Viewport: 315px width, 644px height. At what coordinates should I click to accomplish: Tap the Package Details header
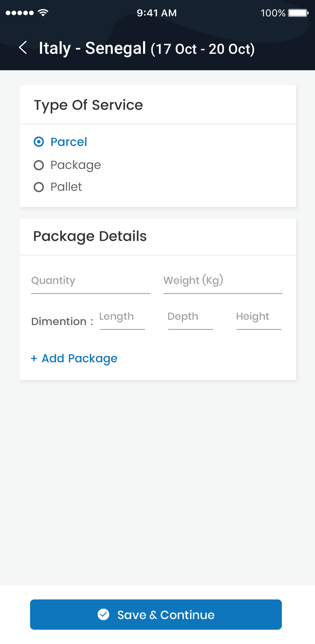click(90, 236)
